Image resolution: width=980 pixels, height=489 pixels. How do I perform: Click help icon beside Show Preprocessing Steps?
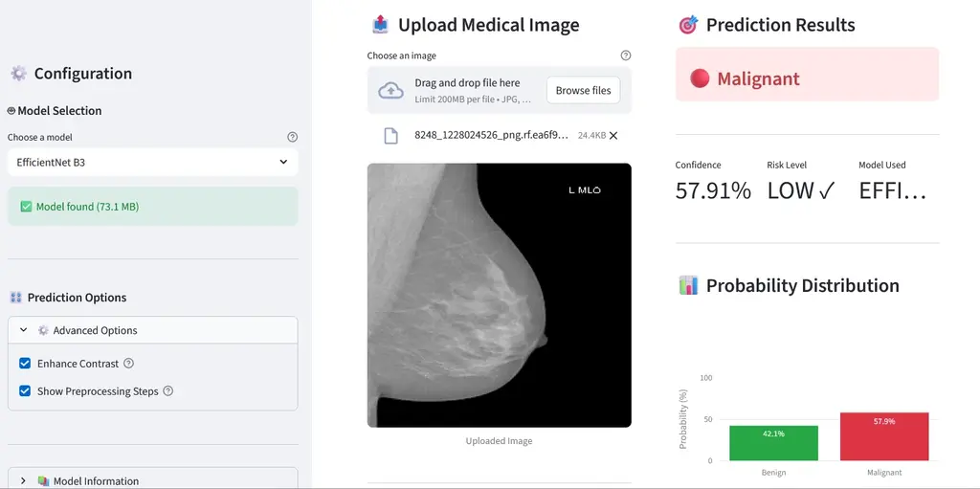(x=168, y=391)
